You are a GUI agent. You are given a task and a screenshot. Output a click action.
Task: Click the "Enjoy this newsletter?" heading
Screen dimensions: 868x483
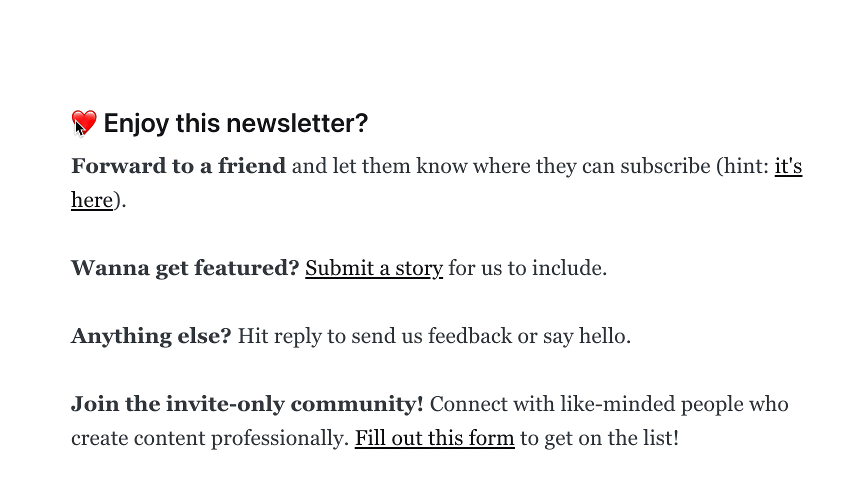[235, 123]
